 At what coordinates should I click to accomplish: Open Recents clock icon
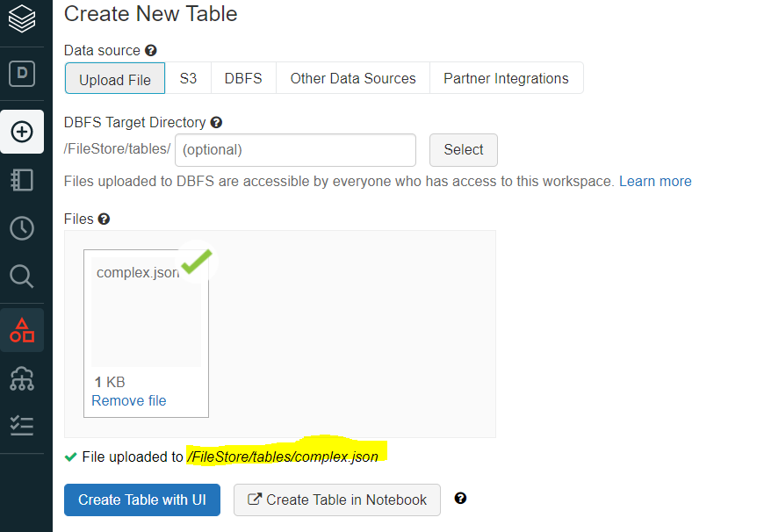coord(22,228)
